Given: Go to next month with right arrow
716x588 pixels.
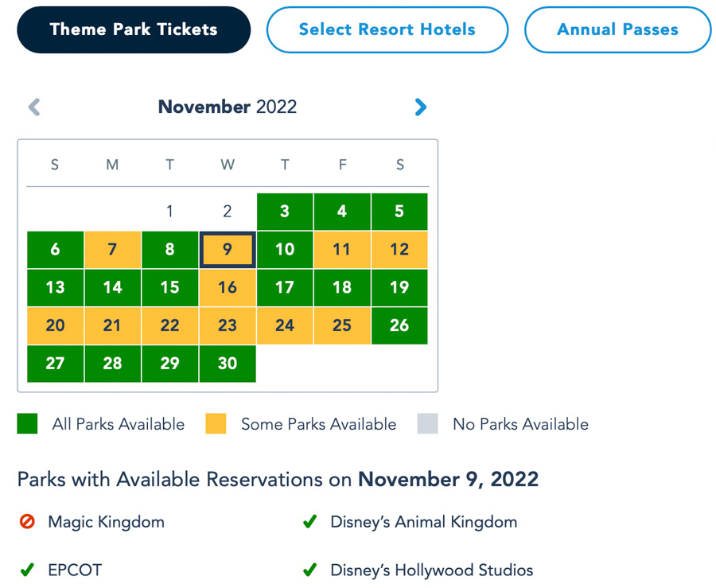Looking at the screenshot, I should tap(421, 107).
